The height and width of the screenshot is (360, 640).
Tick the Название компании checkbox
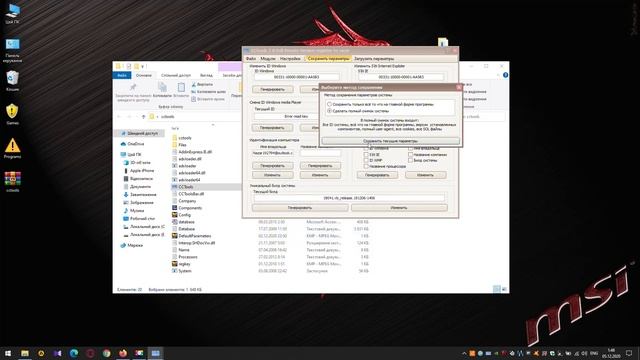[x=410, y=155]
